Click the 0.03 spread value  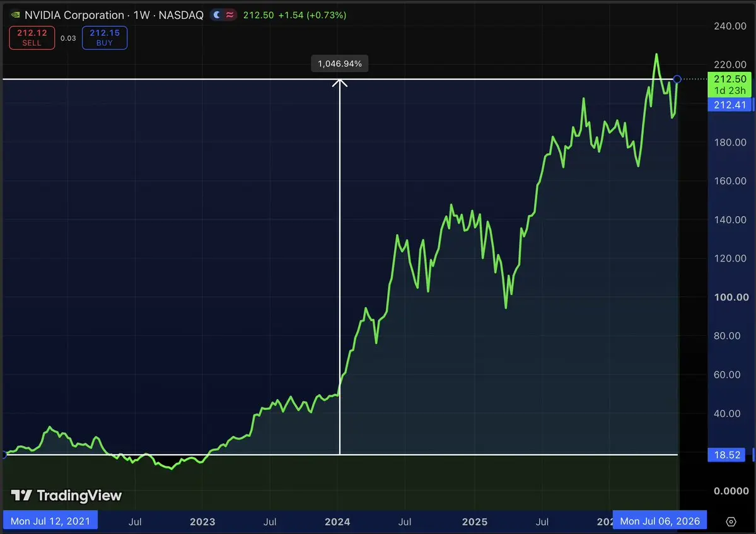point(68,38)
